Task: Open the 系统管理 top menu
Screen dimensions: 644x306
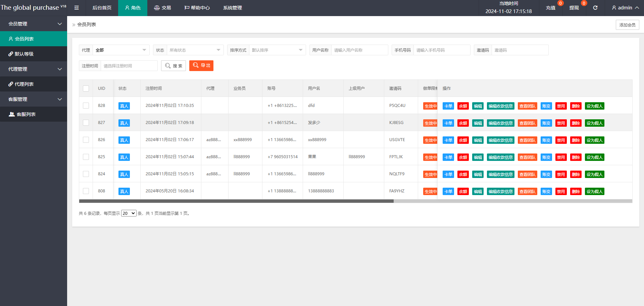Action: [232, 8]
